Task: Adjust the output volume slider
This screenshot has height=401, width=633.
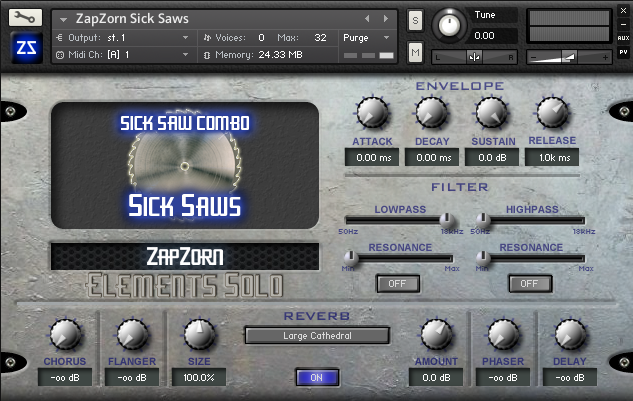Action: click(569, 57)
